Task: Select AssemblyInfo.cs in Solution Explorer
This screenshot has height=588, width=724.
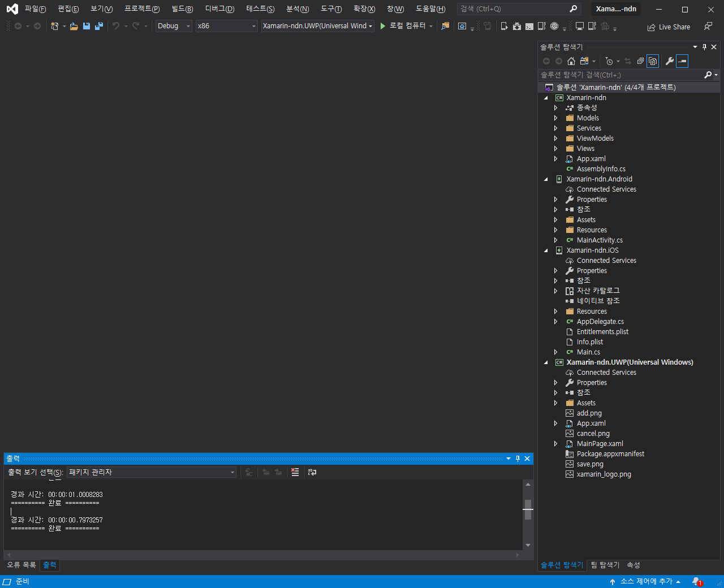Action: 601,169
